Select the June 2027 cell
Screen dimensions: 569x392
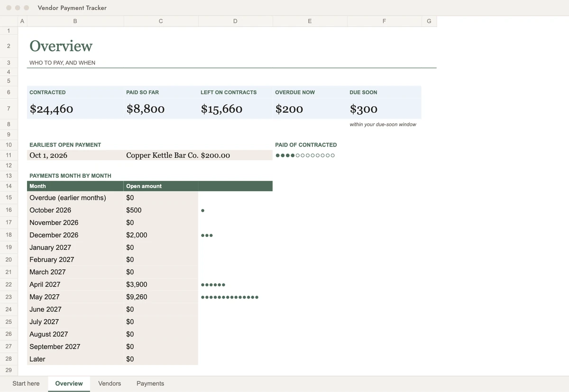point(46,309)
